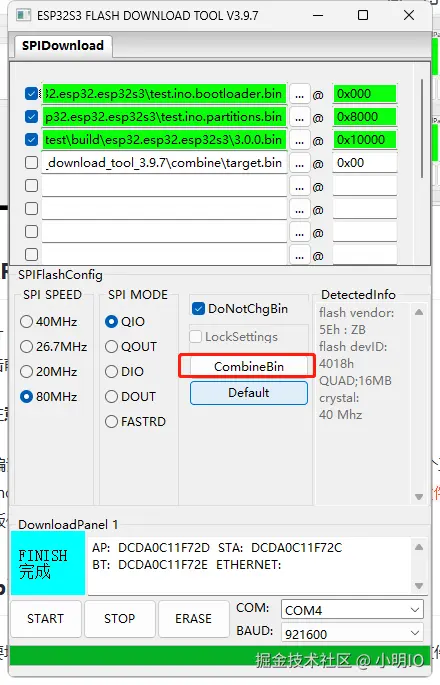Click the MAC address box scroll up arrow
Viewport: 440px width, 685px height.
pyautogui.click(x=419, y=547)
